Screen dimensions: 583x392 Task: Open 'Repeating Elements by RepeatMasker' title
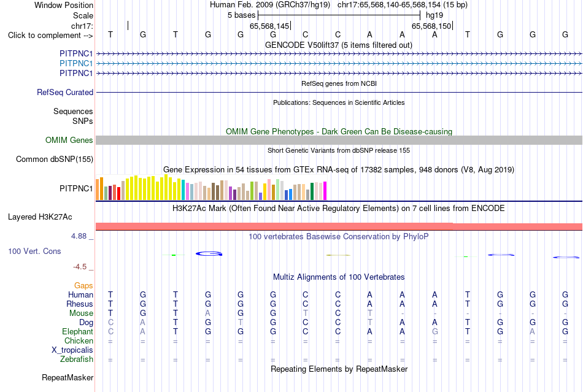(339, 369)
